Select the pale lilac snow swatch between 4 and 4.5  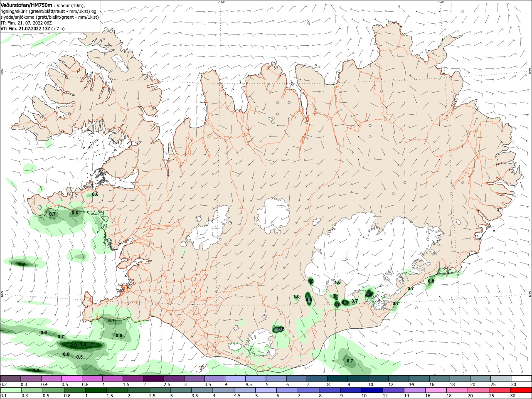[236, 379]
